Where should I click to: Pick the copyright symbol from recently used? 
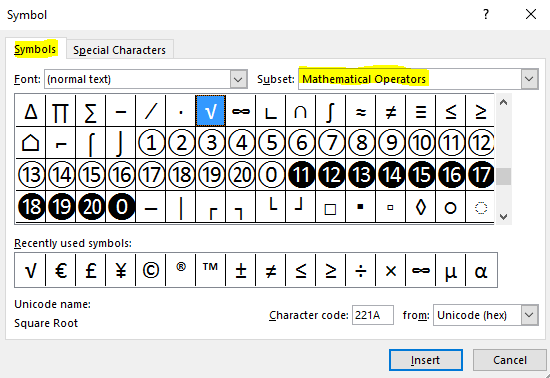point(151,270)
